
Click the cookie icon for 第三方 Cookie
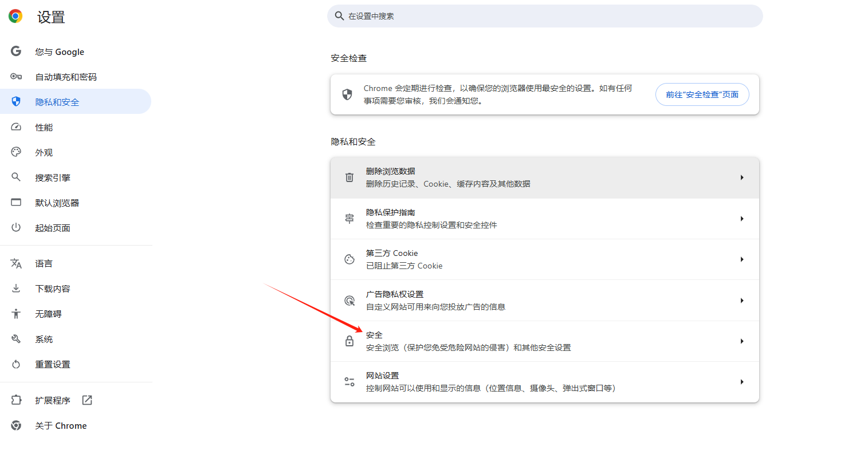coord(349,259)
